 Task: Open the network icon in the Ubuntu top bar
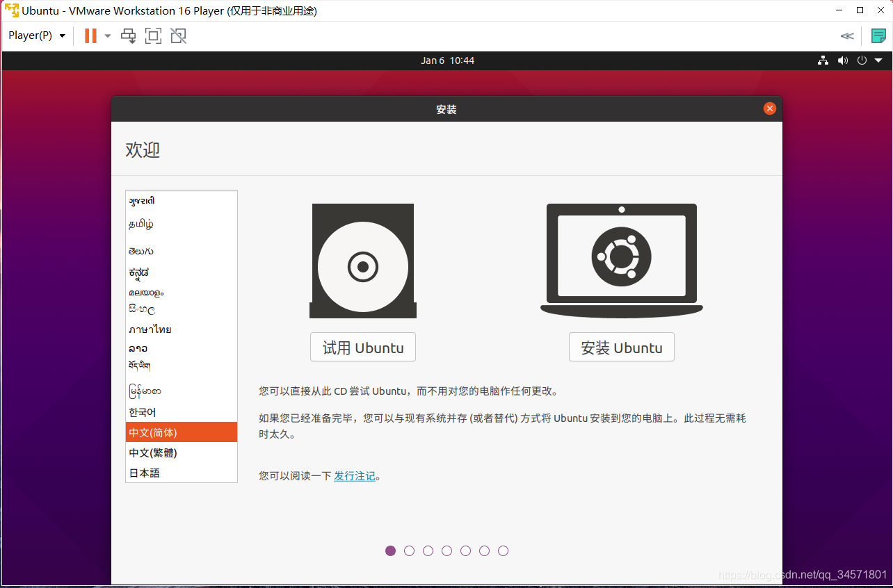(823, 60)
